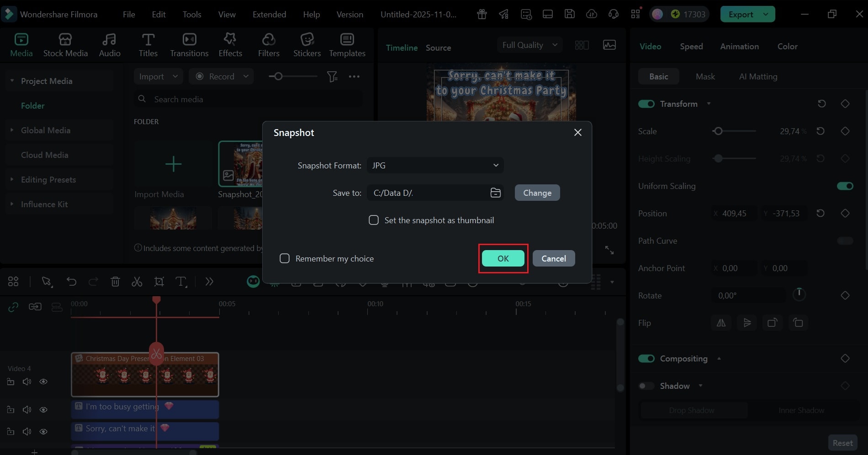Adjust the Scale slider handle

(718, 131)
